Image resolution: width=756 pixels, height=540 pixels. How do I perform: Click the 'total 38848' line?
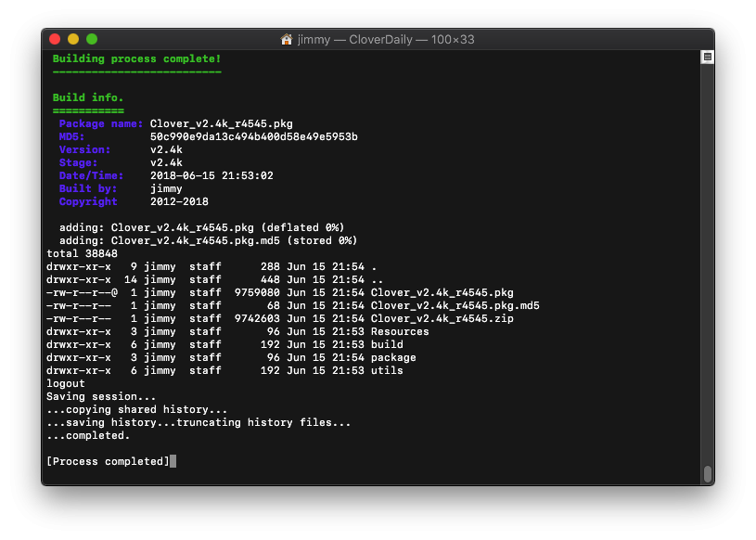click(82, 253)
